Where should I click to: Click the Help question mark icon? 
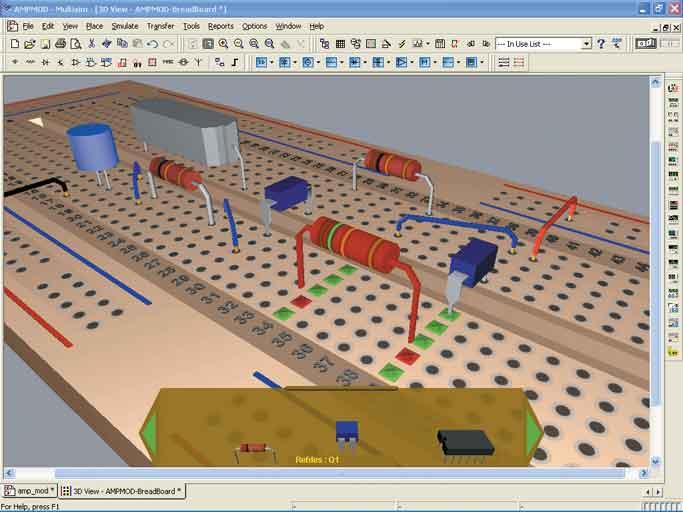601,44
